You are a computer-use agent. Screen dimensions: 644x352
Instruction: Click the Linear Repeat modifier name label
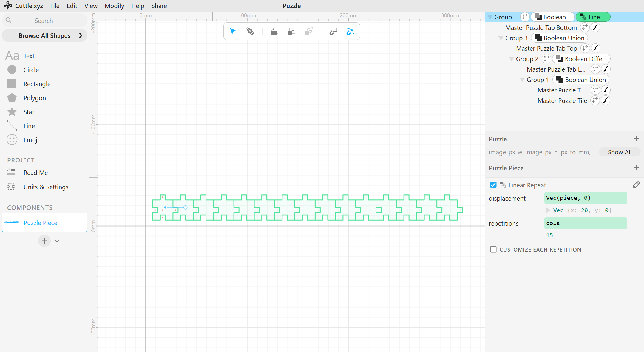pyautogui.click(x=527, y=185)
